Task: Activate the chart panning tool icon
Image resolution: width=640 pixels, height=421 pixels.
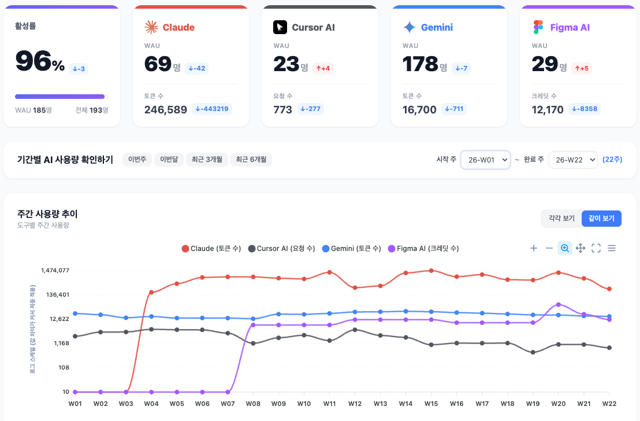Action: tap(580, 248)
